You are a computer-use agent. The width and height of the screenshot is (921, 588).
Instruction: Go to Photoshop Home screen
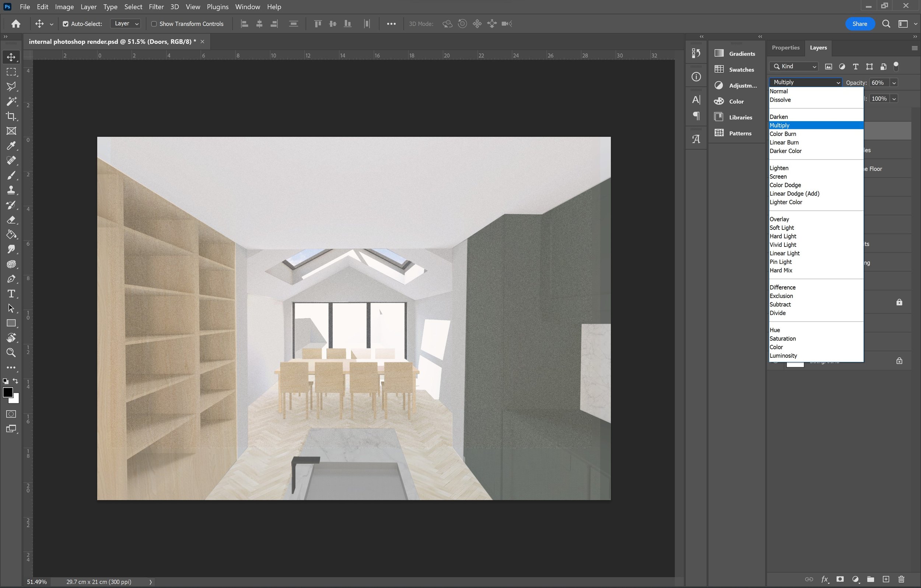click(16, 24)
